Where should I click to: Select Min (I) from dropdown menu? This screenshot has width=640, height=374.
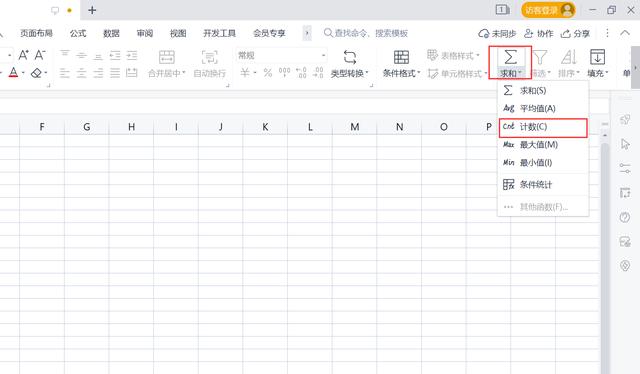click(543, 163)
